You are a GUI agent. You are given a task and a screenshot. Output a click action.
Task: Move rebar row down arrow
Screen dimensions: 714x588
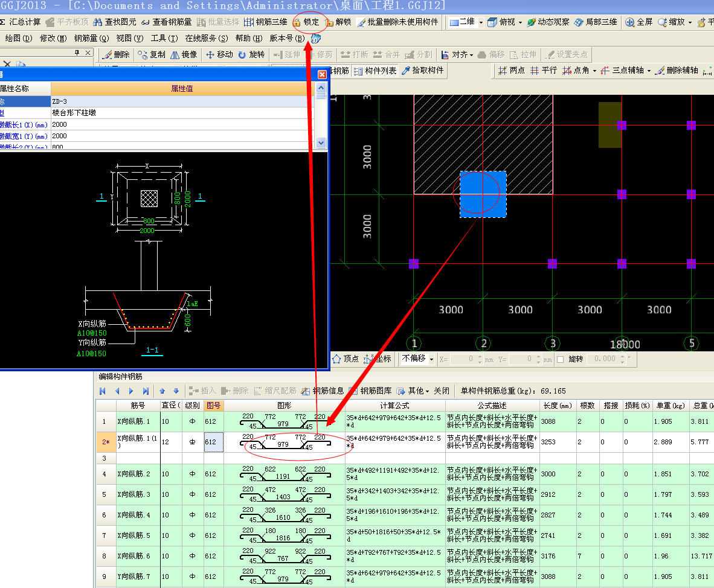pos(176,391)
